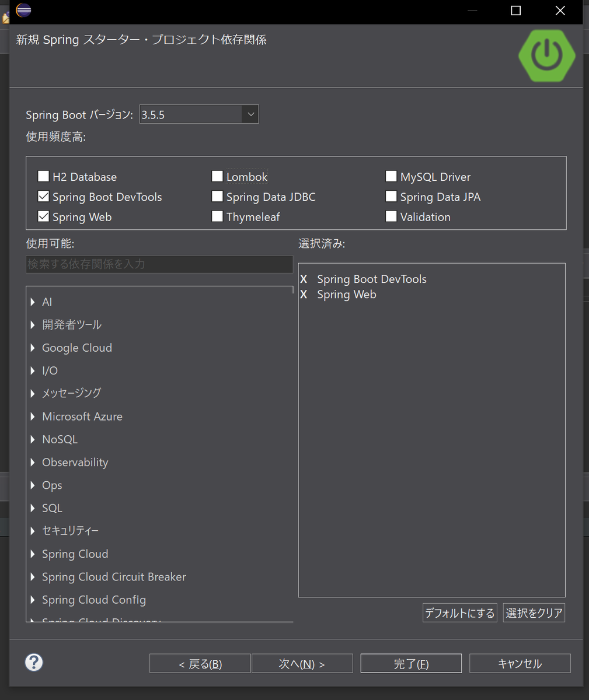Viewport: 589px width, 700px height.
Task: Enable MySQL Driver dependency
Action: (391, 176)
